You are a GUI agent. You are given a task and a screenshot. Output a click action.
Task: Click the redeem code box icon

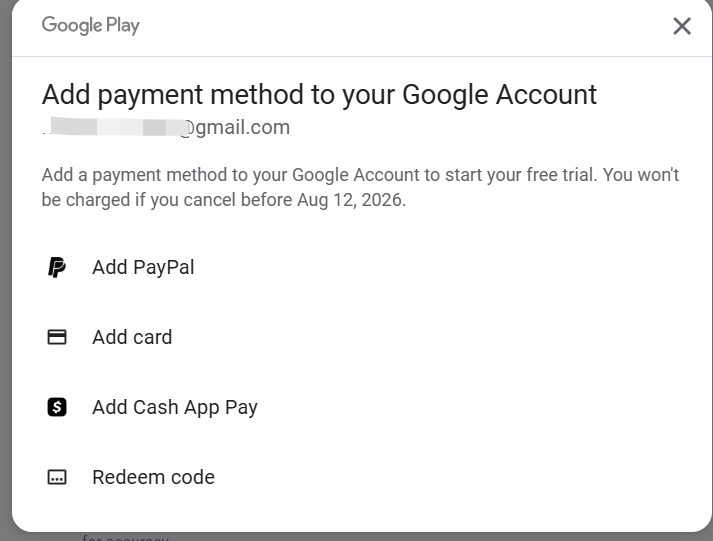[x=57, y=477]
